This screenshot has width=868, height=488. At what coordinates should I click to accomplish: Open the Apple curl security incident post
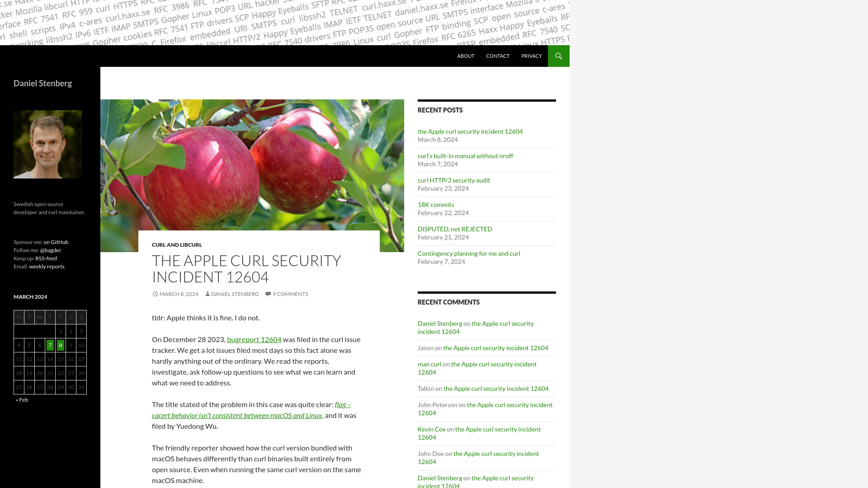point(470,131)
